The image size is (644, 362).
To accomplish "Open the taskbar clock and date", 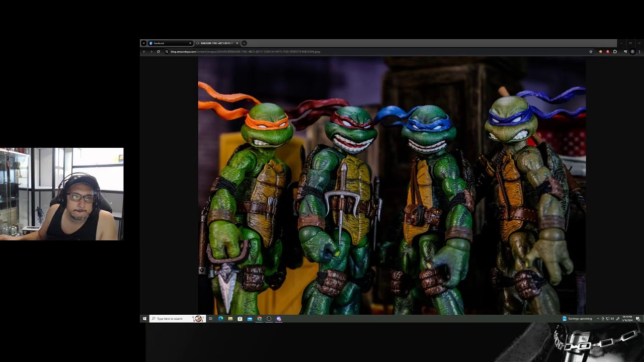I will (627, 319).
